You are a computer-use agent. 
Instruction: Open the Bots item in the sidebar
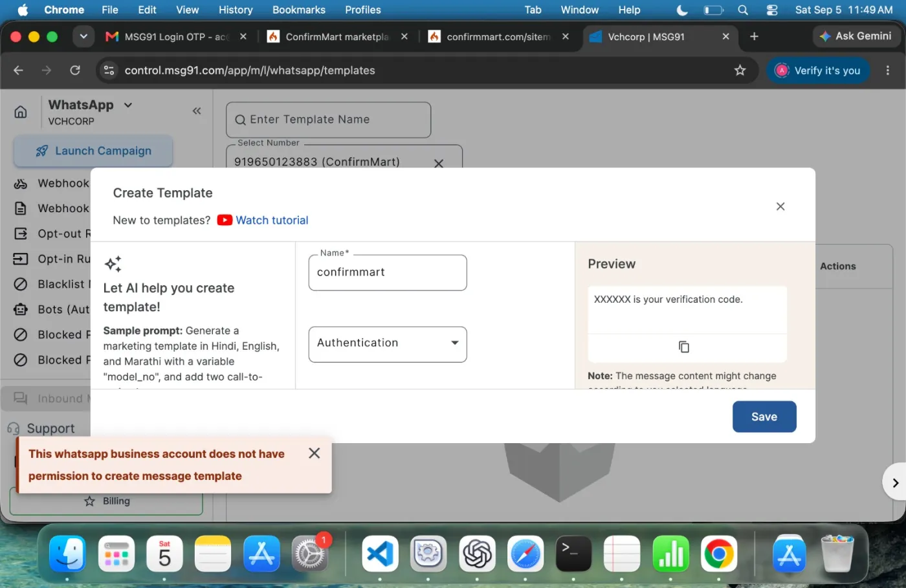(52, 309)
